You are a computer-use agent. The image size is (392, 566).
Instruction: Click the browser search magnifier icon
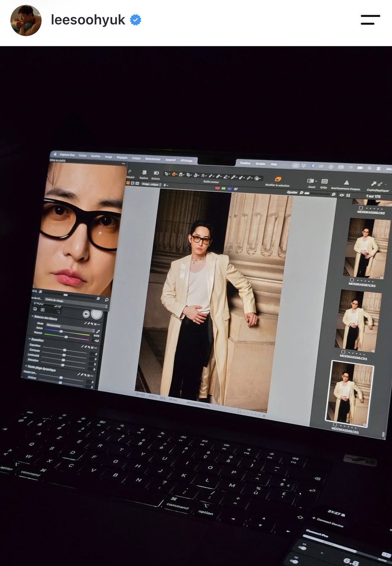[334, 194]
